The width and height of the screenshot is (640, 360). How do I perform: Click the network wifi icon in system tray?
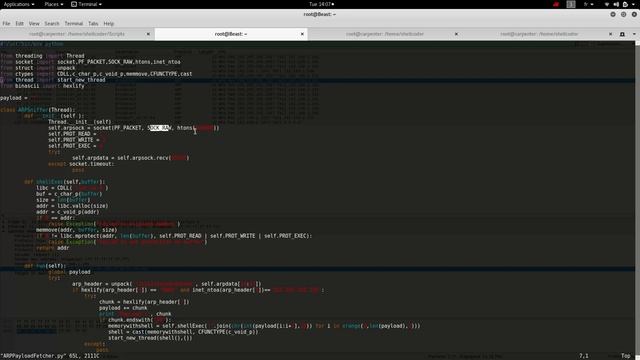(x=607, y=4)
